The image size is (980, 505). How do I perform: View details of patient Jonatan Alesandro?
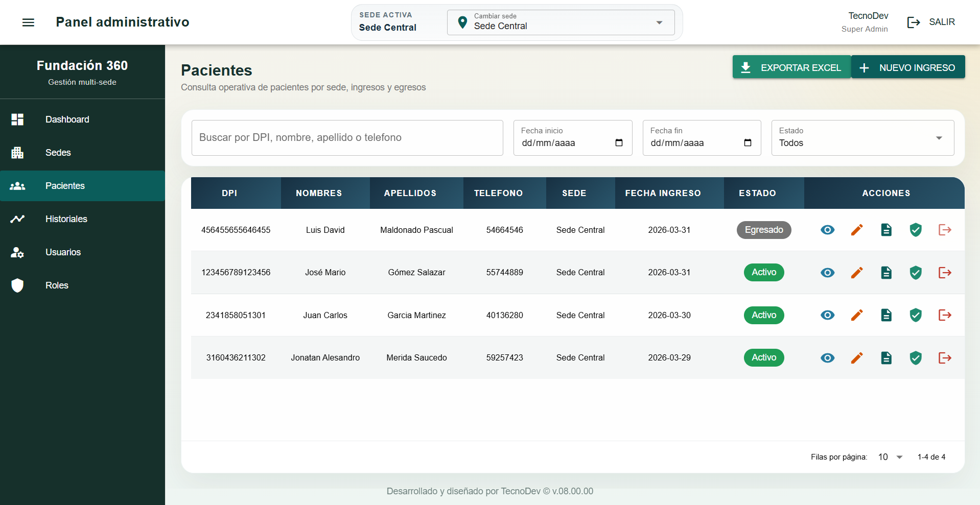point(827,358)
